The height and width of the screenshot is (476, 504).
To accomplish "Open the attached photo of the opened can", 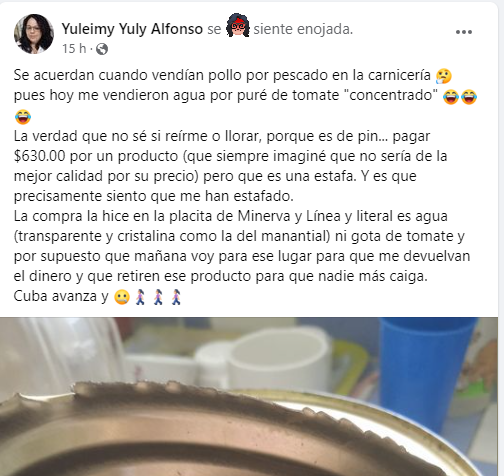I will point(249,397).
